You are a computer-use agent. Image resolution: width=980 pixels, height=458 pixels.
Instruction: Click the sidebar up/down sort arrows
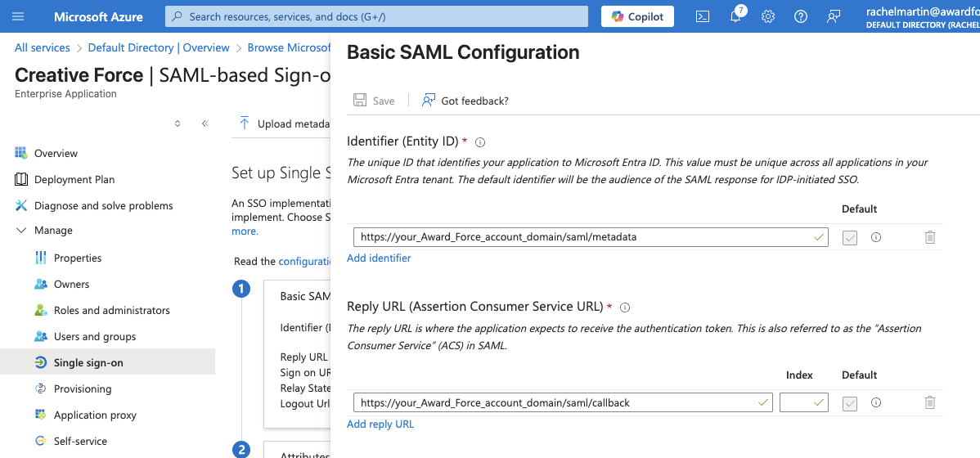click(178, 123)
